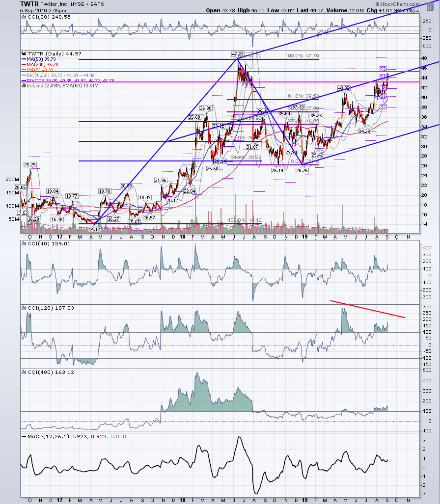Image resolution: width=440 pixels, height=504 pixels.
Task: Click the S2 pivot marker
Action: pyautogui.click(x=383, y=106)
